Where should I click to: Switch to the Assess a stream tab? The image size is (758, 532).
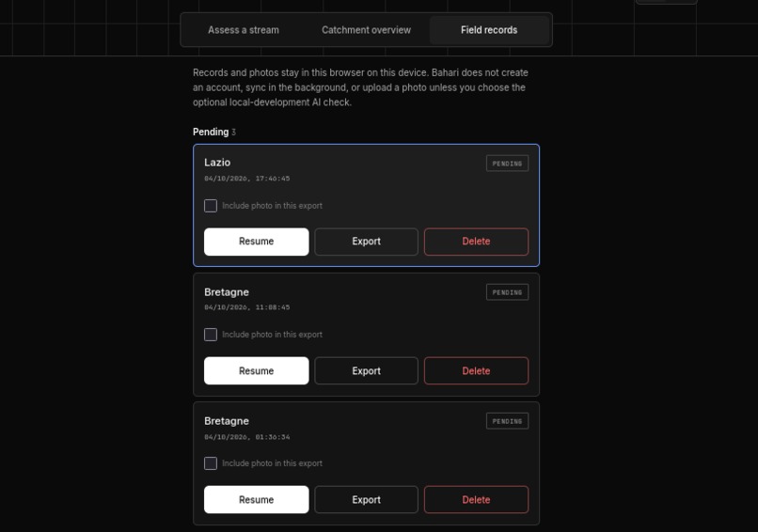[x=244, y=30]
